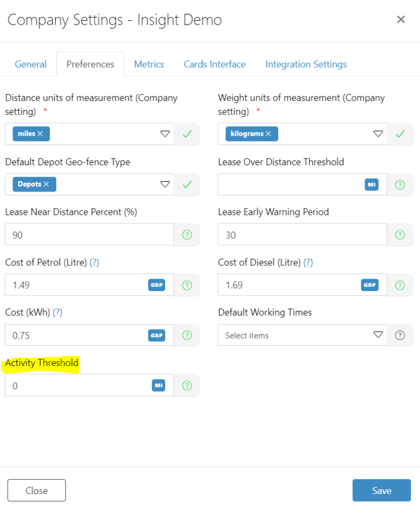Expand the weight units dropdown
This screenshot has height=511, width=420.
[378, 133]
